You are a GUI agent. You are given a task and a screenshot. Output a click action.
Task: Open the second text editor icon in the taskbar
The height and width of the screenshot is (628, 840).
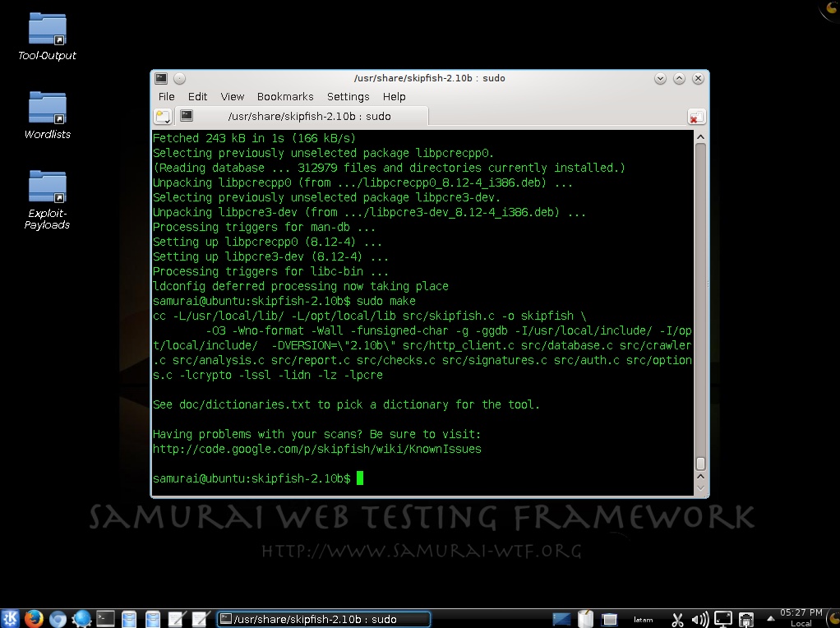click(200, 619)
